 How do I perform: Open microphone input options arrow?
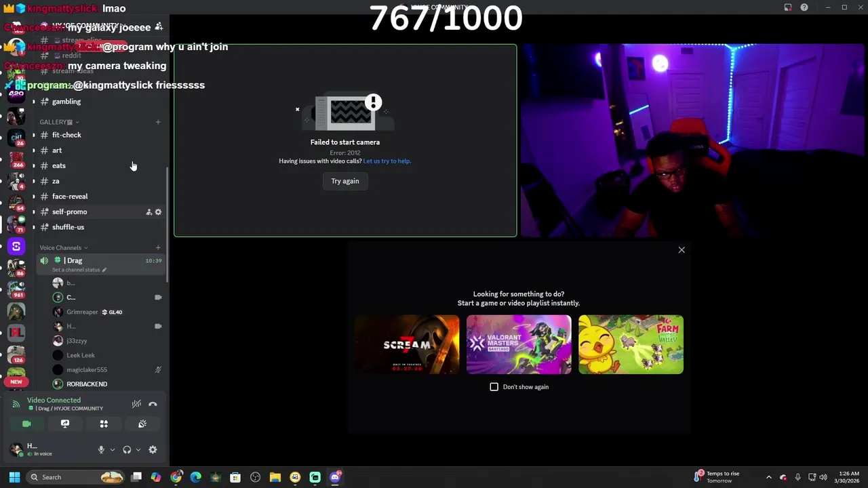tap(112, 449)
